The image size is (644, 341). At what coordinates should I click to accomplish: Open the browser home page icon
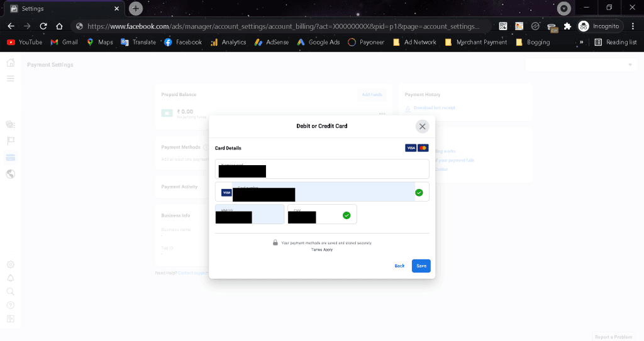pos(59,26)
